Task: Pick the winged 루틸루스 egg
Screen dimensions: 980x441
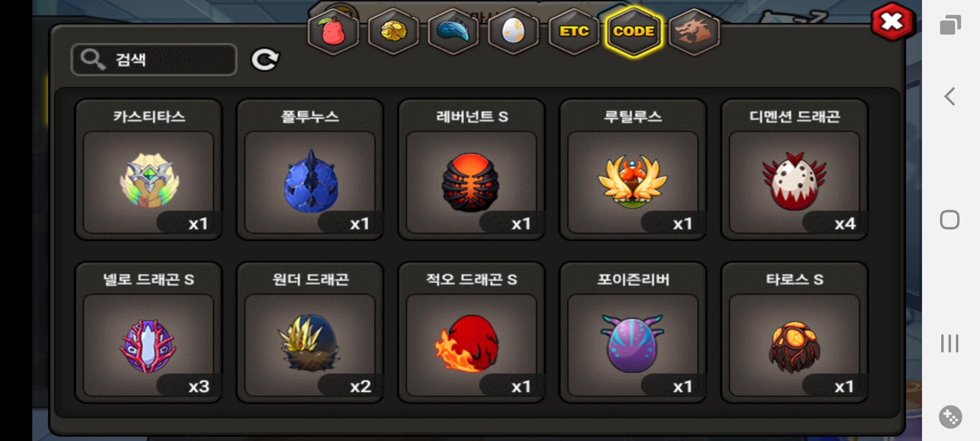Action: (x=633, y=169)
